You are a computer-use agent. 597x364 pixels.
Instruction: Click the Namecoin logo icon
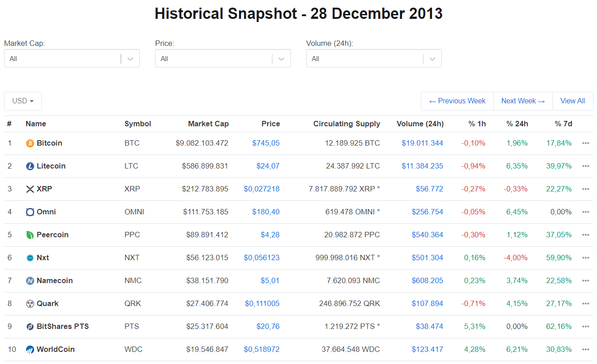pos(30,281)
